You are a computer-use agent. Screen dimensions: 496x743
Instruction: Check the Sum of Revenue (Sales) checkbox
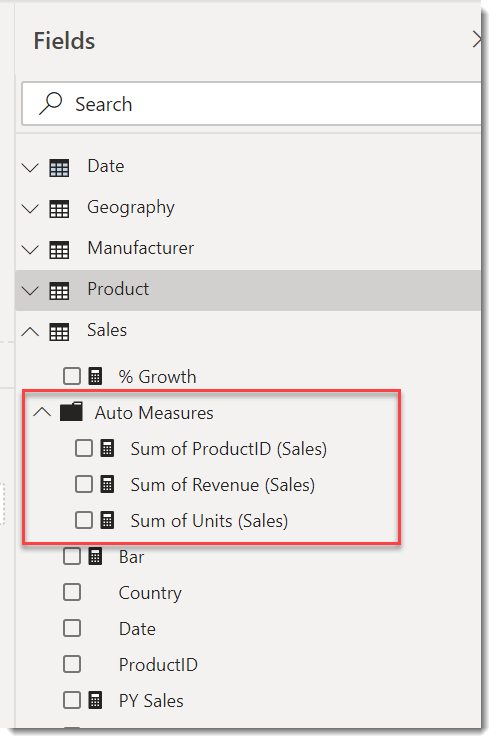84,484
